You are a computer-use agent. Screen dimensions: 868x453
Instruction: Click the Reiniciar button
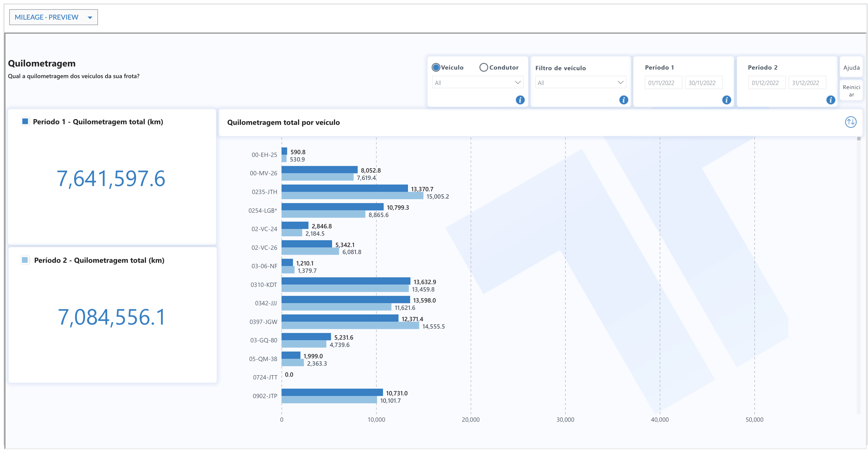click(x=851, y=91)
